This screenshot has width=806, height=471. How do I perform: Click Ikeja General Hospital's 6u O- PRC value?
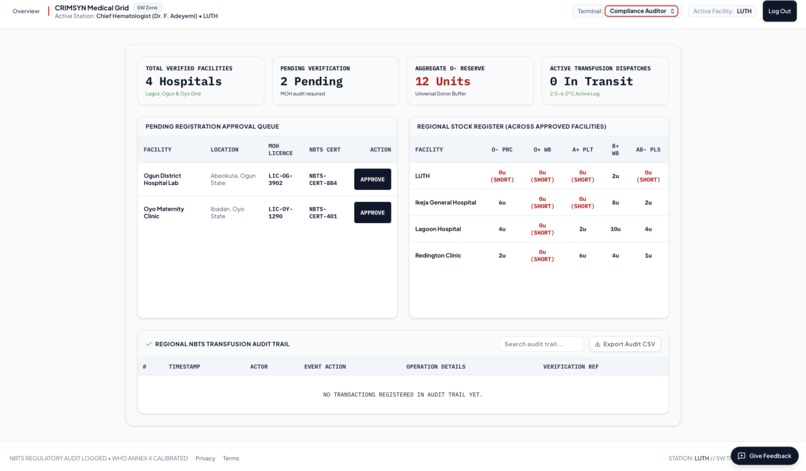(x=502, y=203)
